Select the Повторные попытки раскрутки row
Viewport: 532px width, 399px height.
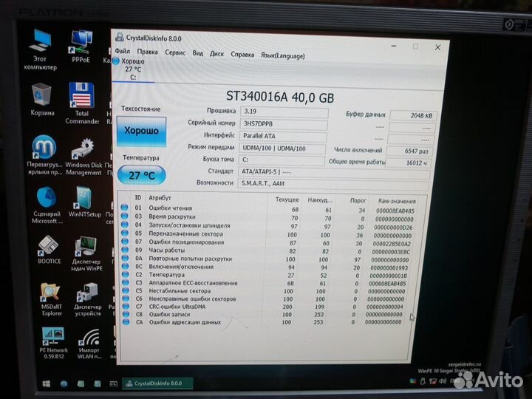click(266, 259)
